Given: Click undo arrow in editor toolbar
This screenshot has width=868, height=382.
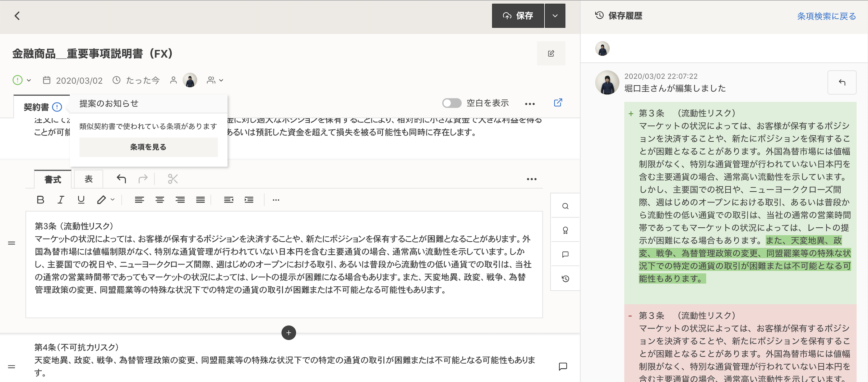Looking at the screenshot, I should coord(121,179).
